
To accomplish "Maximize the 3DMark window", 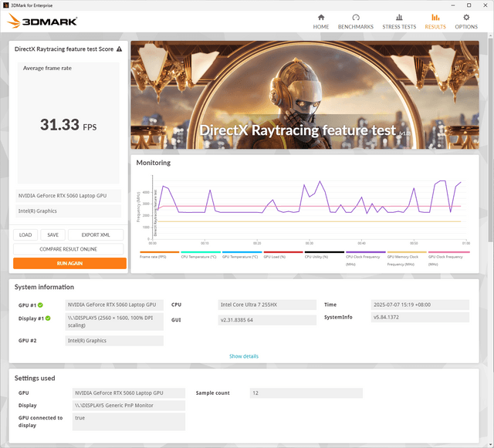I will (x=469, y=5).
